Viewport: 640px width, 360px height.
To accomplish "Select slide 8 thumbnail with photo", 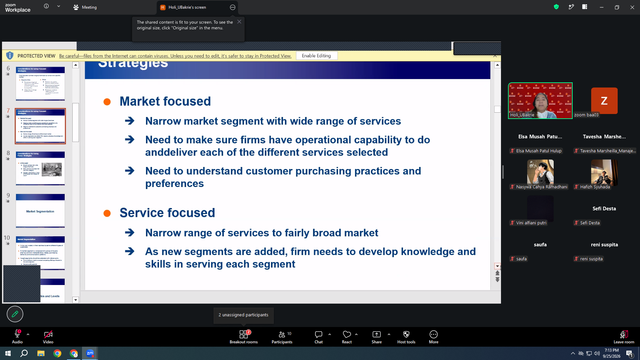I will click(x=40, y=168).
